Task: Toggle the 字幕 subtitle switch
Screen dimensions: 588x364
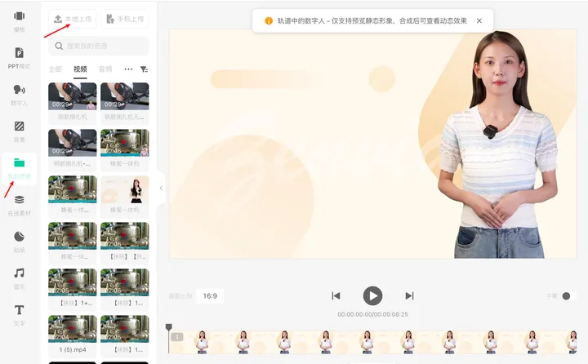Action: coord(568,296)
